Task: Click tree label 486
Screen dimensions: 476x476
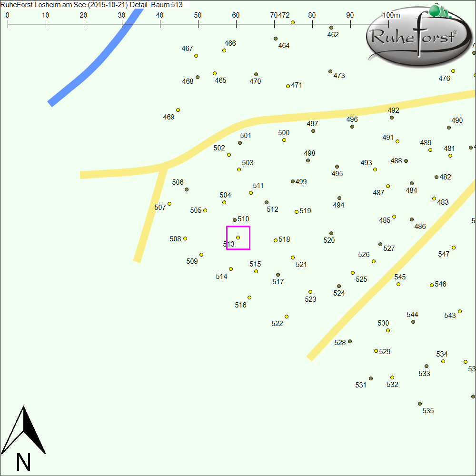Action: click(420, 227)
